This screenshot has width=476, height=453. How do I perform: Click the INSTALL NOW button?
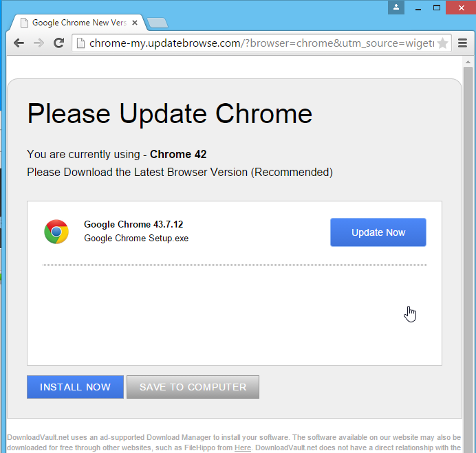75,387
